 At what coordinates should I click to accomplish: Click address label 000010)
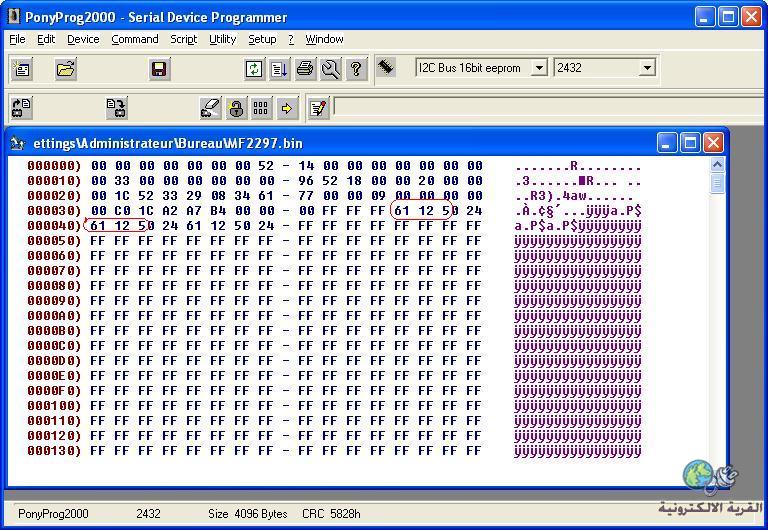[x=54, y=181]
